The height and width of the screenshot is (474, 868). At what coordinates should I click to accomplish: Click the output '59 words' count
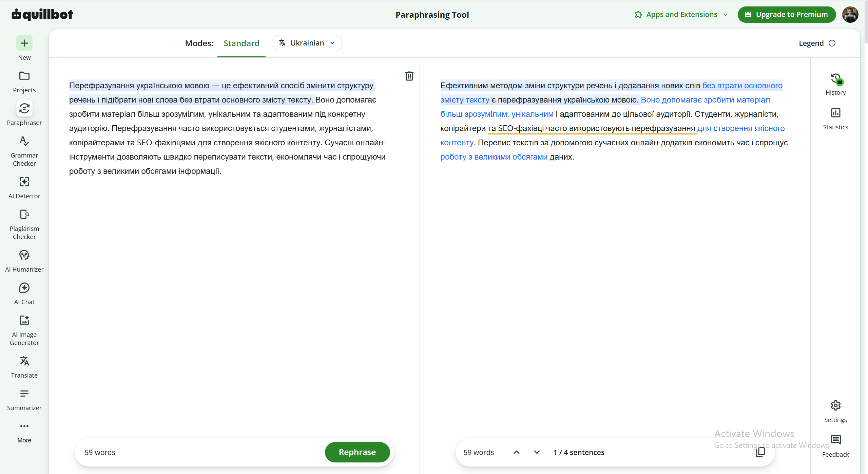coord(478,452)
